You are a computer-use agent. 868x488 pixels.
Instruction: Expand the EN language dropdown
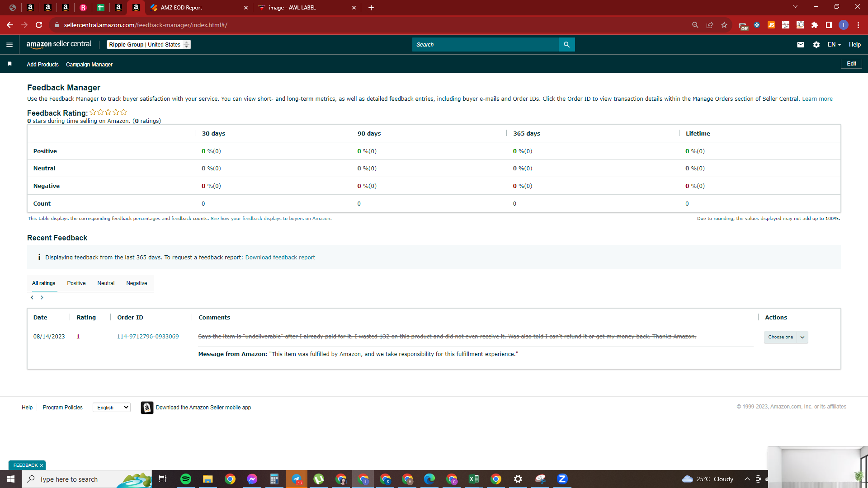[834, 45]
